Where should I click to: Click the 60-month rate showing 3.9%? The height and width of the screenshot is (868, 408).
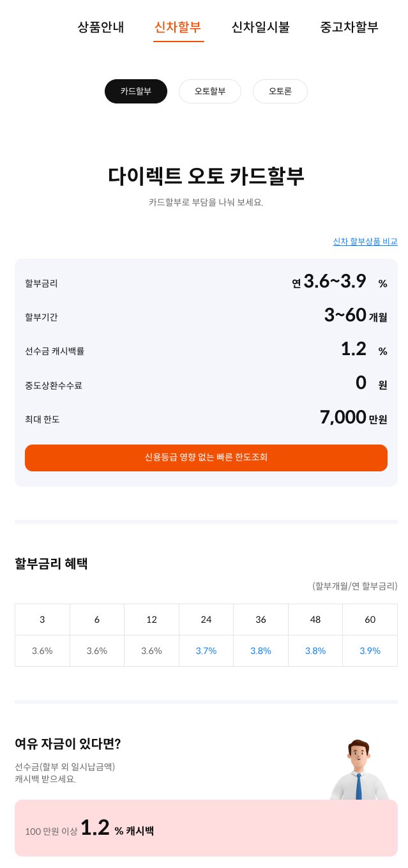point(370,651)
